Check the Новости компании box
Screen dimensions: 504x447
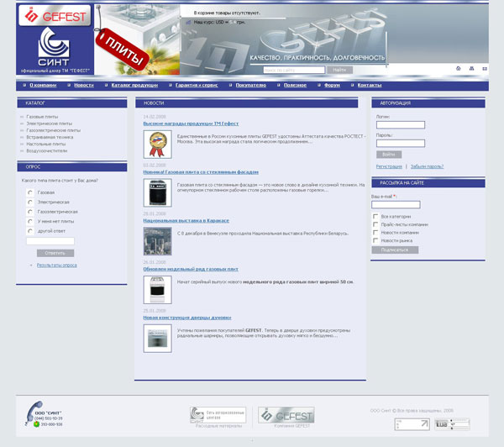point(375,232)
